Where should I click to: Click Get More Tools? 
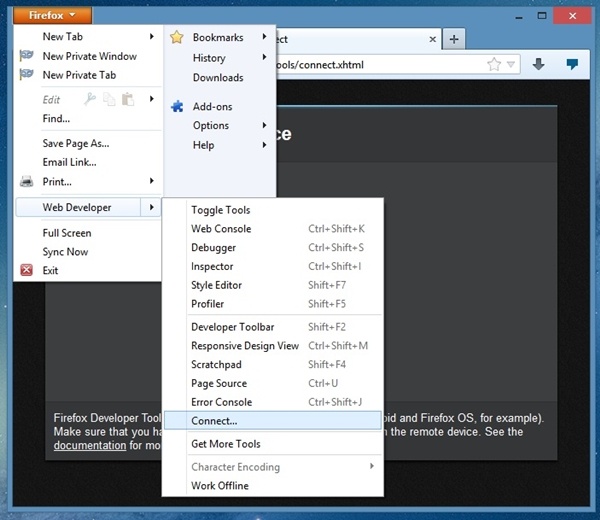tap(225, 444)
